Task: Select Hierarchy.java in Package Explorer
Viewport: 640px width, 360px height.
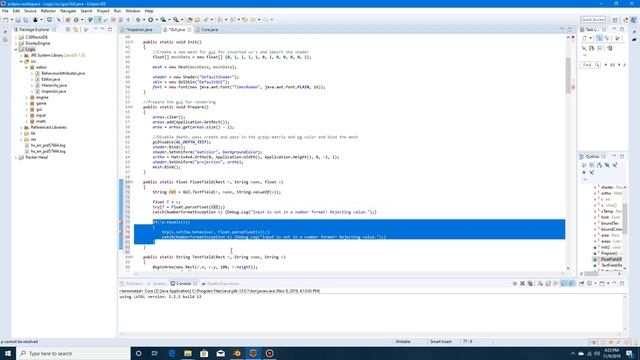Action: [54, 85]
